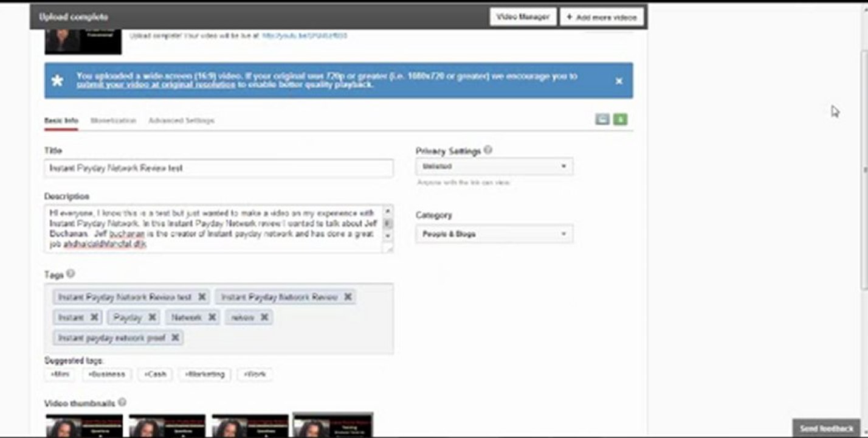Open the Advanced Settings tab
Screen dimensions: 868x438
181,120
